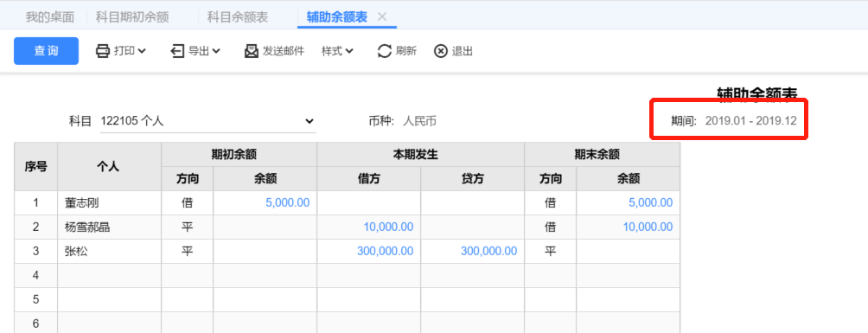Click the 期初余额 header
This screenshot has height=333, width=868.
(x=239, y=155)
